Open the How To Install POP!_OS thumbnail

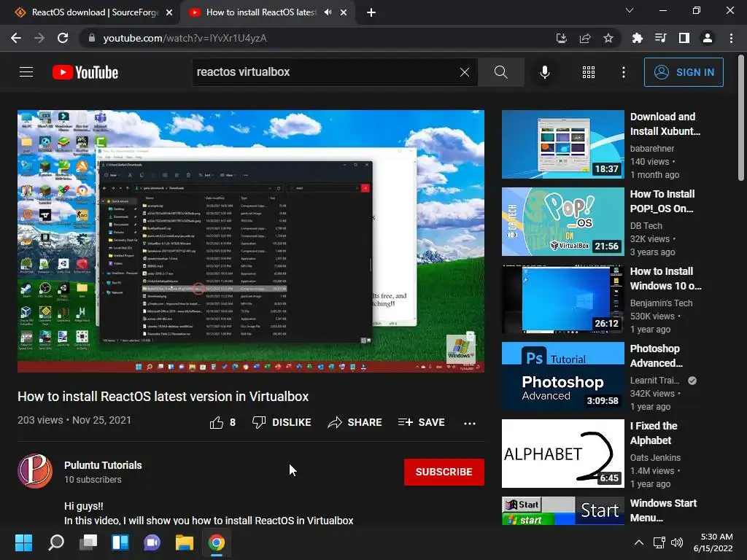(562, 222)
